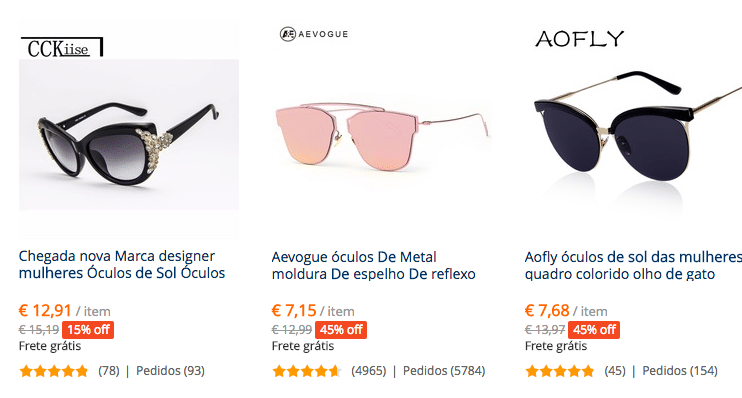The image size is (742, 398).
Task: Click the 45% off badge under € 7,15
Action: [341, 330]
